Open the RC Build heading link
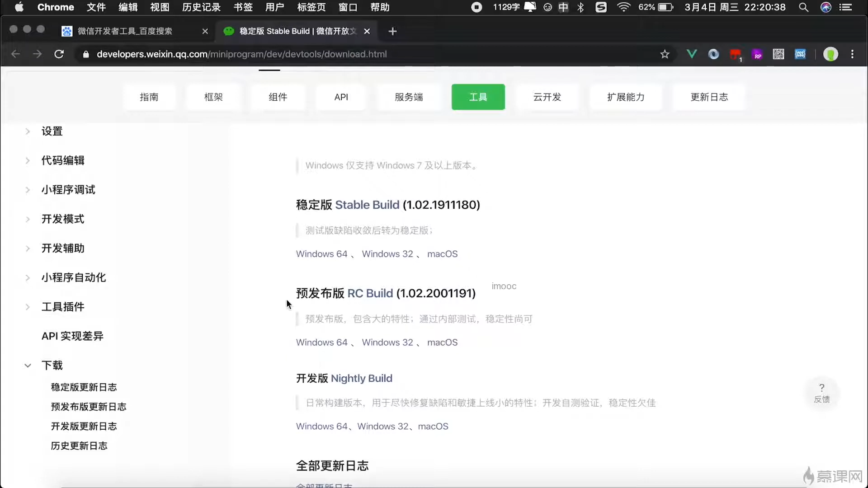The width and height of the screenshot is (868, 488). pyautogui.click(x=370, y=293)
